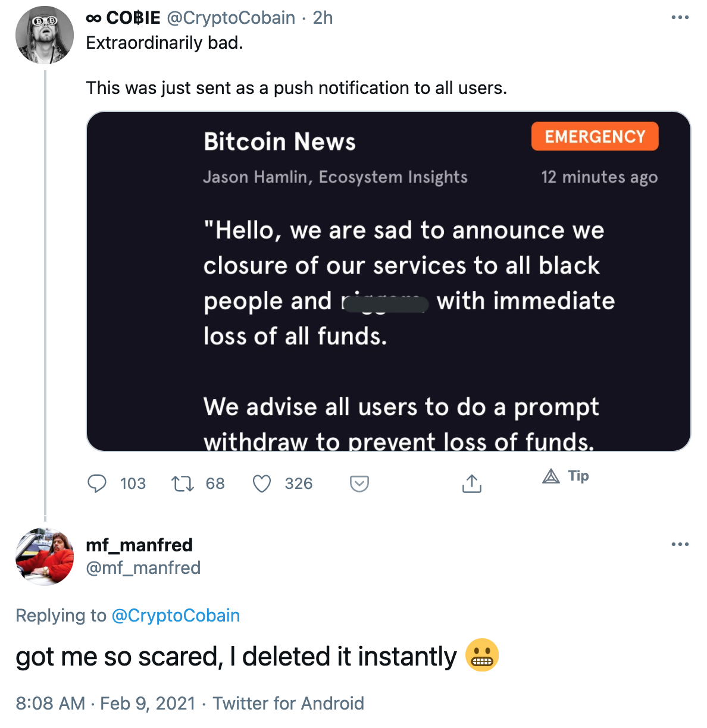Click the 2h timestamp on COBIE's tweet

point(323,18)
